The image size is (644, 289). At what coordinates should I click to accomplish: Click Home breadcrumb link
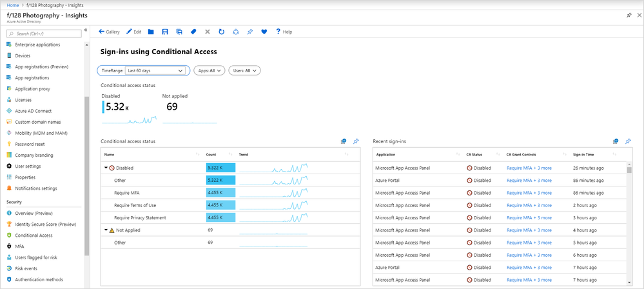pos(13,5)
